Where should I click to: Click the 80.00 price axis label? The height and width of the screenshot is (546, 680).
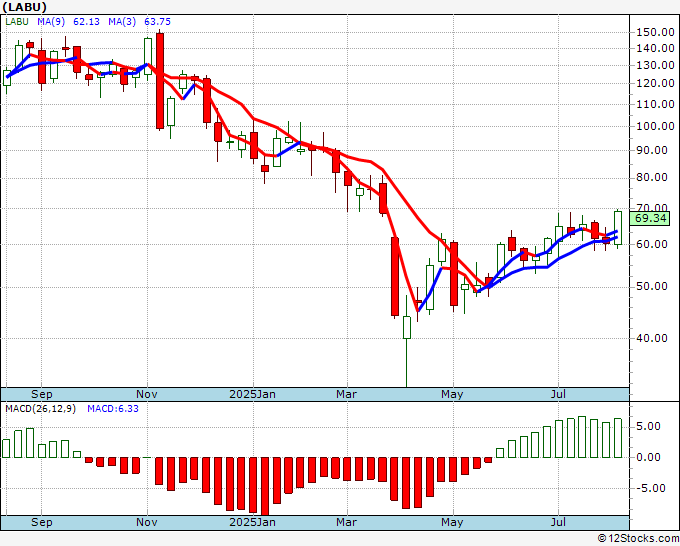pos(652,177)
